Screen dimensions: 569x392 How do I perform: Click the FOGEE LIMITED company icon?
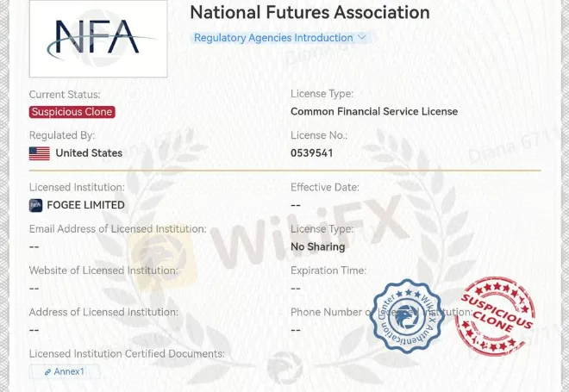pos(36,205)
